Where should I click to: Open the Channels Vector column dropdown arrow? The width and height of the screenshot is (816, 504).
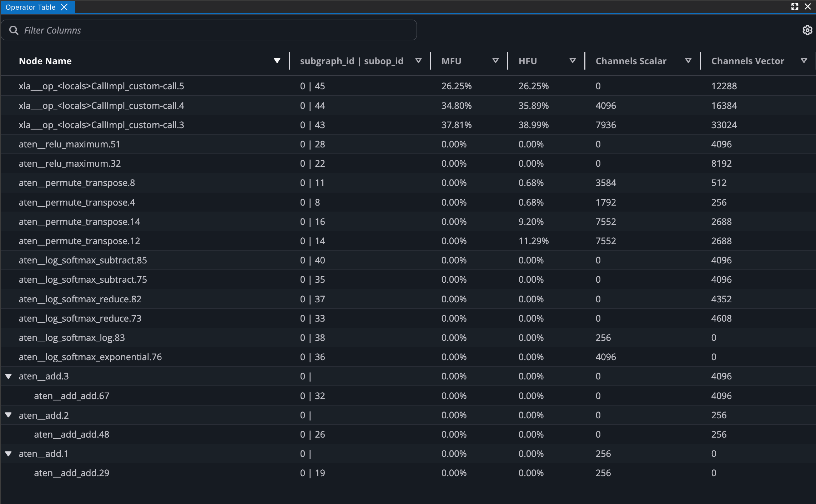pos(804,61)
